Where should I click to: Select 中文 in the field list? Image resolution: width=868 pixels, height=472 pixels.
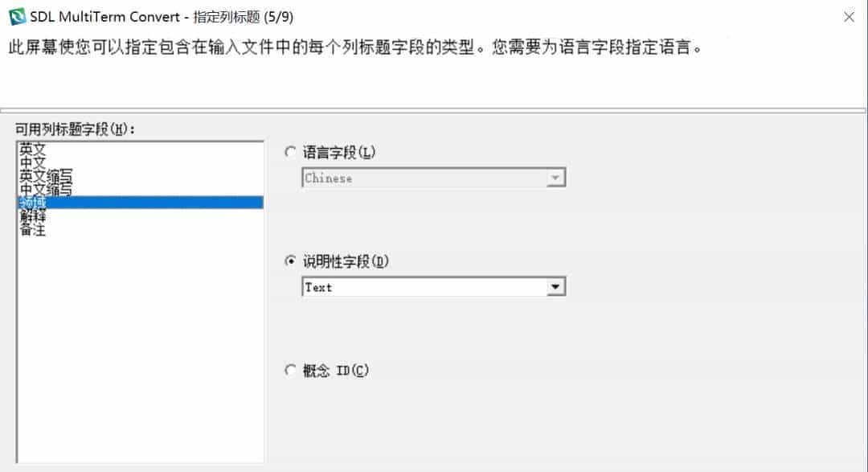tap(32, 161)
